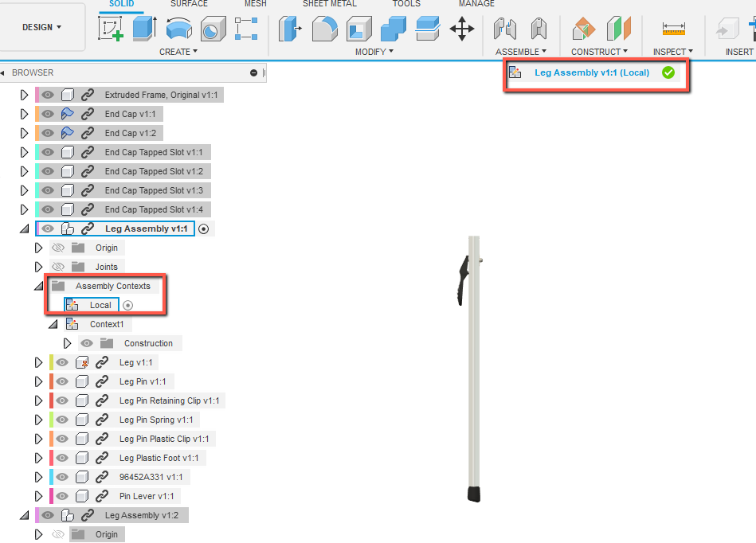Open the Hole tool
The width and height of the screenshot is (756, 543).
point(213,29)
